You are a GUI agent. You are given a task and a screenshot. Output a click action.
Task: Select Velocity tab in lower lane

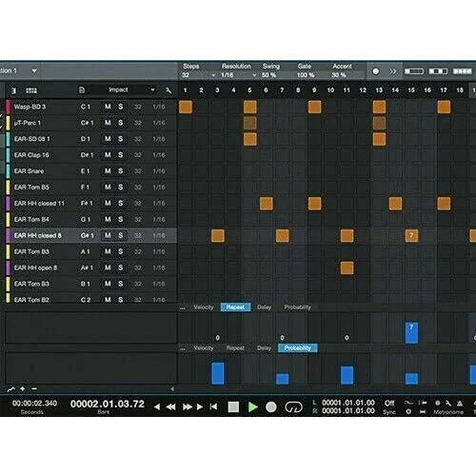pyautogui.click(x=204, y=348)
